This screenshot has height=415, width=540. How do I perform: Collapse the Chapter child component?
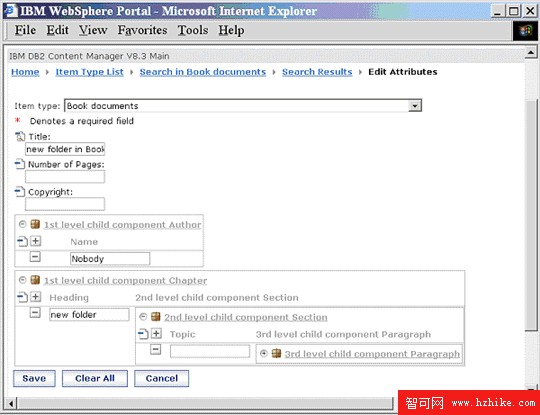22,280
